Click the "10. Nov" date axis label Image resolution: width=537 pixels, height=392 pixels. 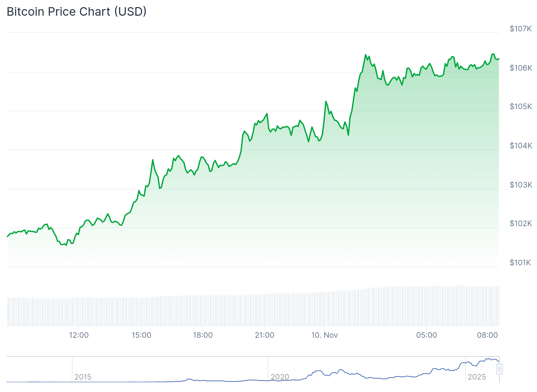pyautogui.click(x=324, y=335)
